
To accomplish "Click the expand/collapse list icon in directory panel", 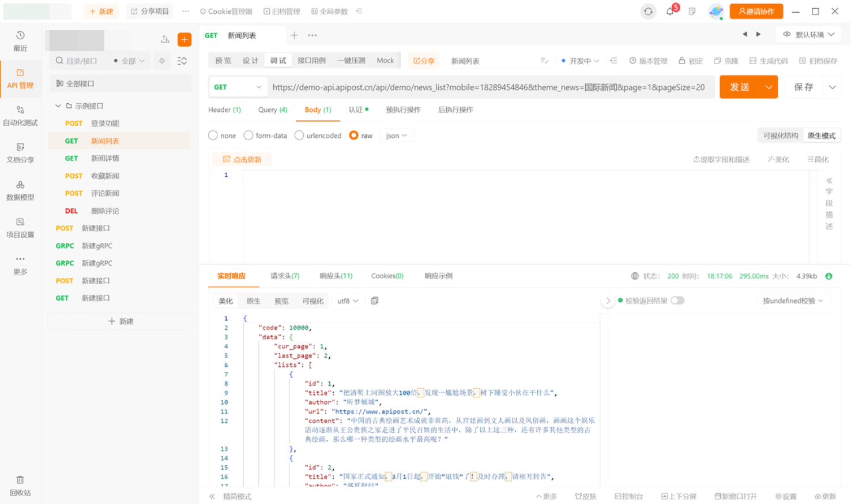I will (182, 61).
